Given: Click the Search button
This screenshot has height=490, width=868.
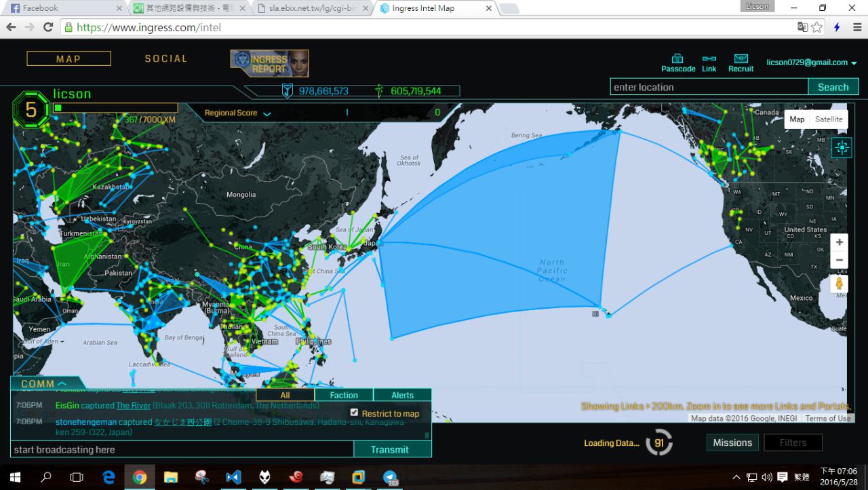Looking at the screenshot, I should point(833,87).
